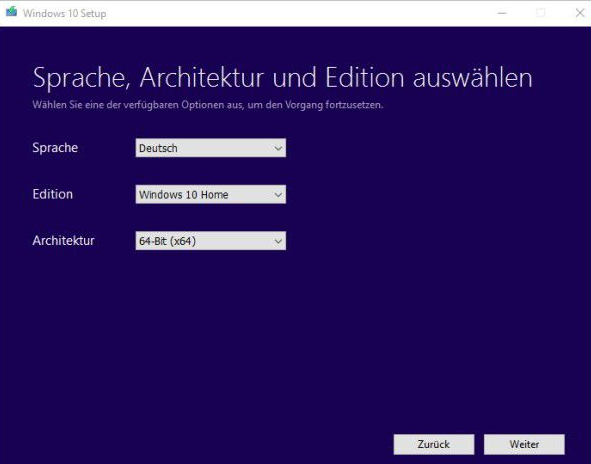The width and height of the screenshot is (591, 464).
Task: Click the Windows 10 Setup title bar icon
Action: coord(11,12)
